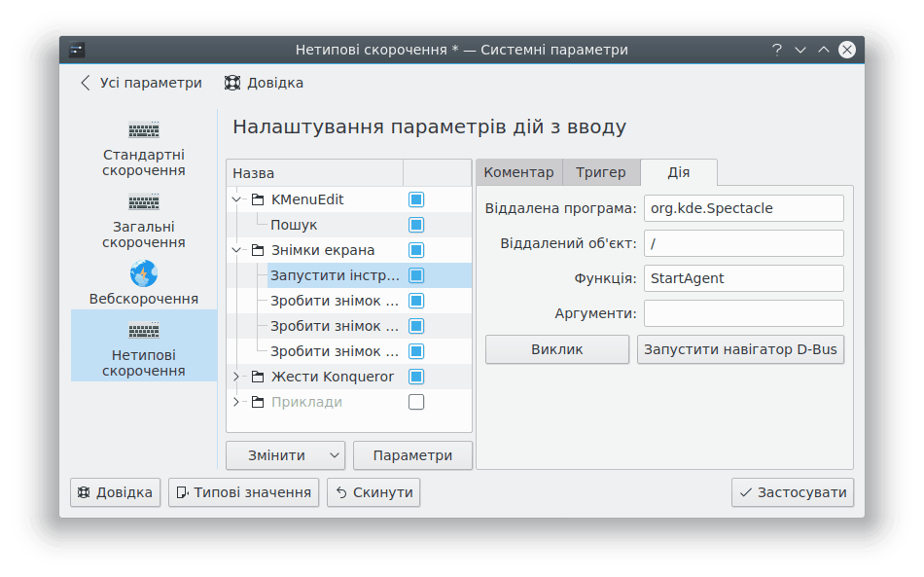The width and height of the screenshot is (924, 577).
Task: Click Довідка lifebuoy icon in top toolbar
Action: coord(232,83)
